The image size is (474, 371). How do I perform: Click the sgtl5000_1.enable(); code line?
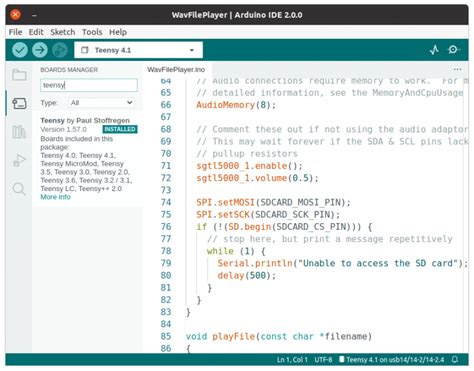coord(249,166)
